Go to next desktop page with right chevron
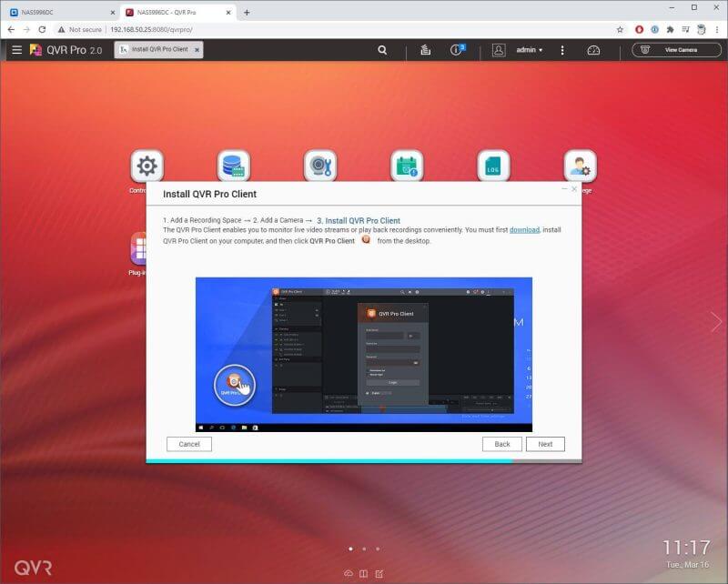The width and height of the screenshot is (728, 584). (716, 322)
